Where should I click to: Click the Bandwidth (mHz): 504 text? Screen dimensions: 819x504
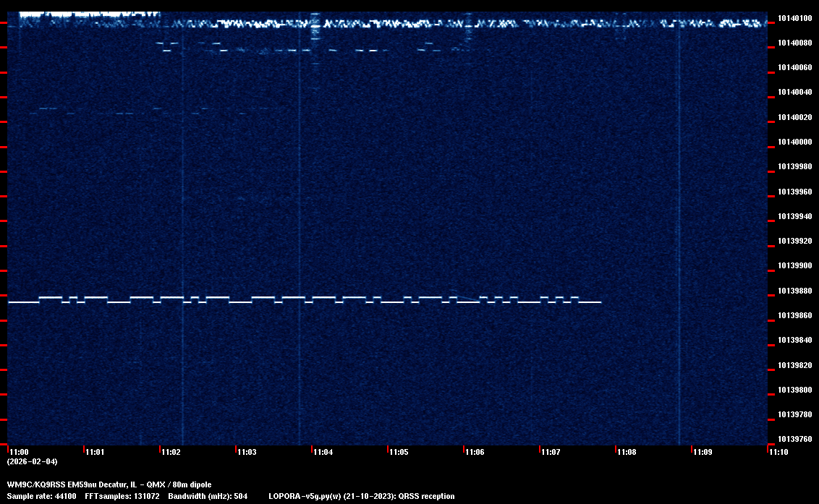[x=208, y=496]
